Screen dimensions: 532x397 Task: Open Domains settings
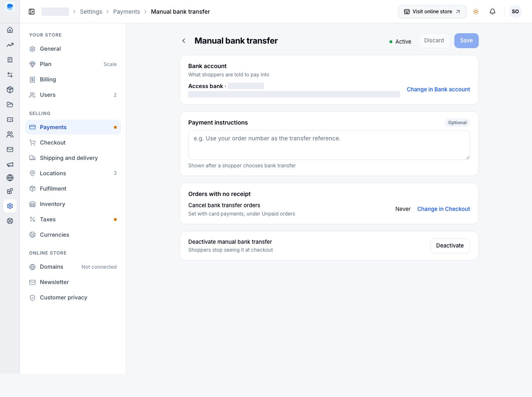click(73, 267)
